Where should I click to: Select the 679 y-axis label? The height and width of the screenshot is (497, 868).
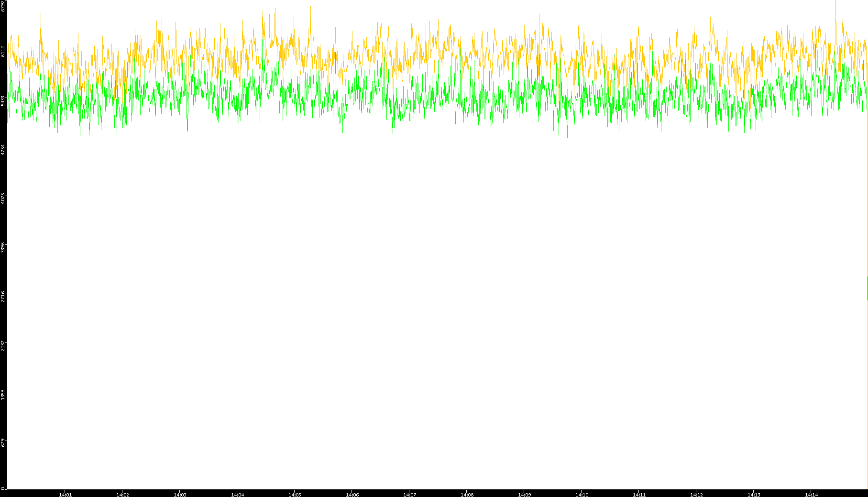(x=3, y=442)
